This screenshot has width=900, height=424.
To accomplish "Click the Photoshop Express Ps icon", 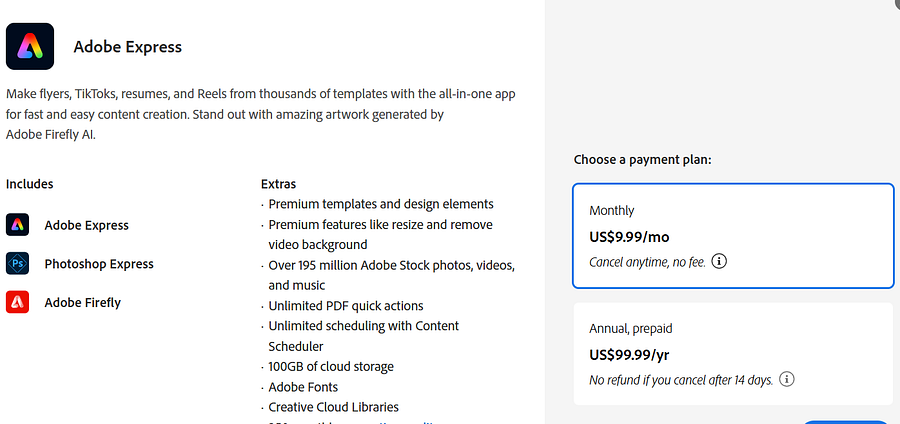I will coord(17,263).
